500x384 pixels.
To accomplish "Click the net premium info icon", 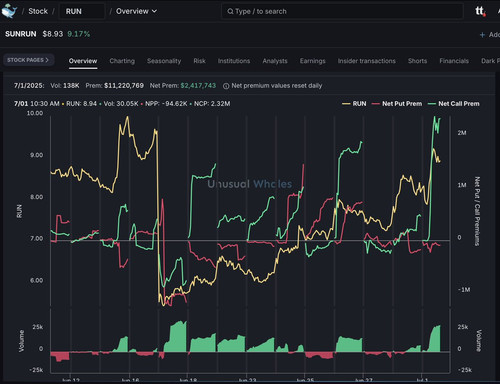I will point(226,86).
